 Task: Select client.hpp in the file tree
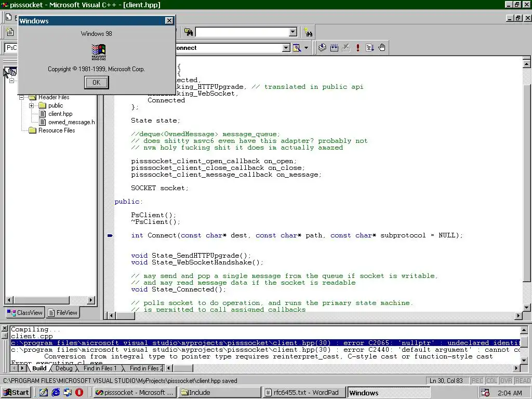pos(60,114)
